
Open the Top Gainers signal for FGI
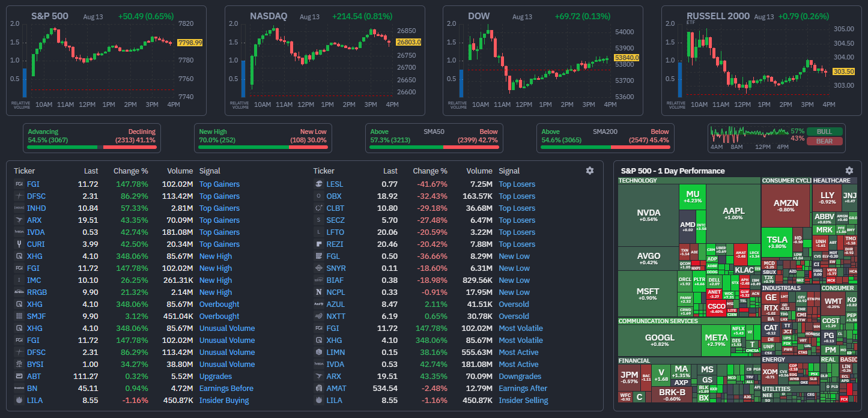pyautogui.click(x=219, y=184)
